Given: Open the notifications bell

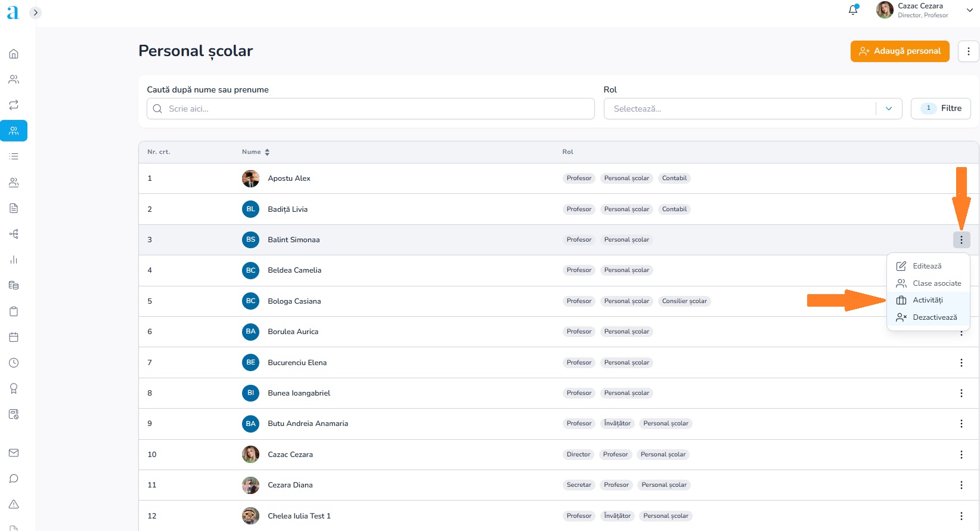Looking at the screenshot, I should pos(853,10).
